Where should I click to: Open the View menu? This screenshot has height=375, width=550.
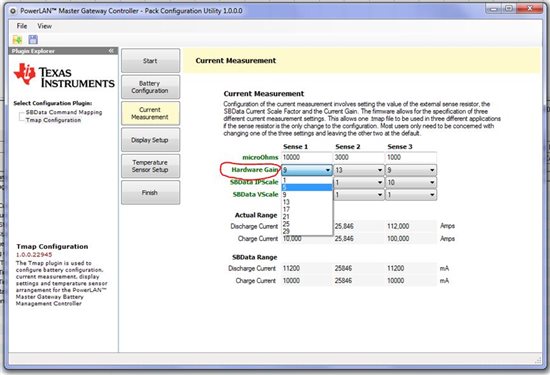click(x=45, y=26)
